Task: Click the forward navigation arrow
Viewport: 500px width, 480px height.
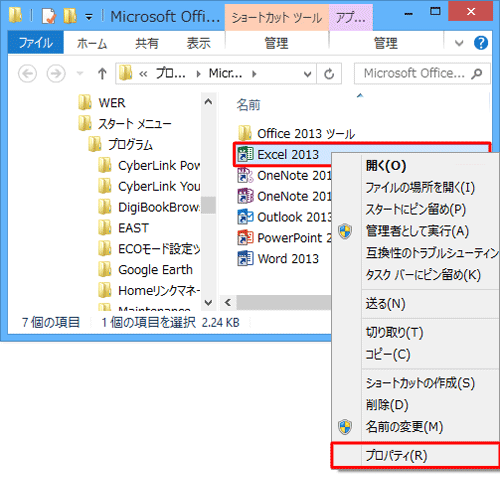Action: click(x=56, y=73)
